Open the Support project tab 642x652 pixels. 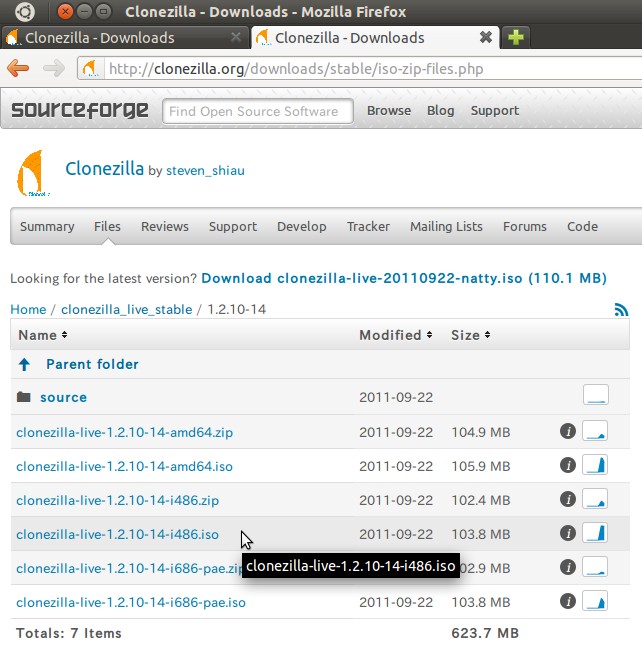[233, 227]
